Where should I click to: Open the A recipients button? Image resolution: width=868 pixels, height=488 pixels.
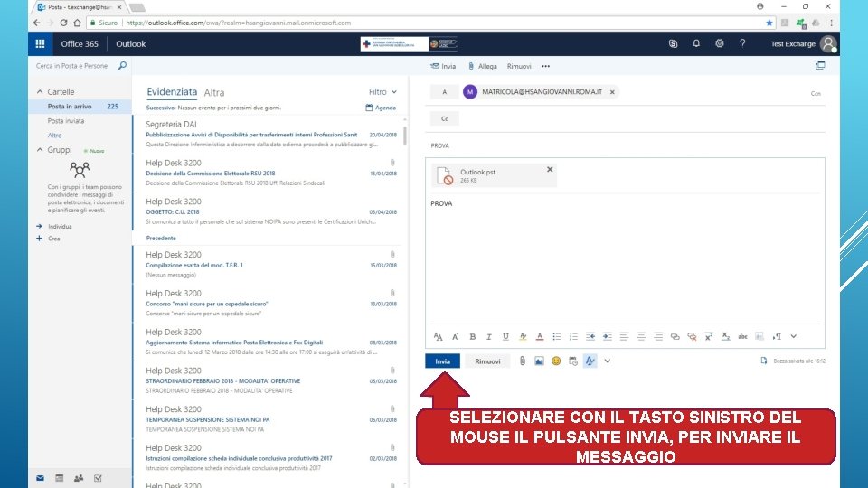(x=445, y=92)
